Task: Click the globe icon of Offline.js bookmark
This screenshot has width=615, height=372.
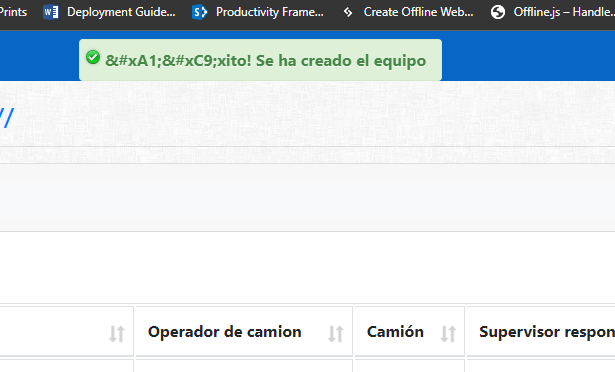Action: [x=498, y=12]
